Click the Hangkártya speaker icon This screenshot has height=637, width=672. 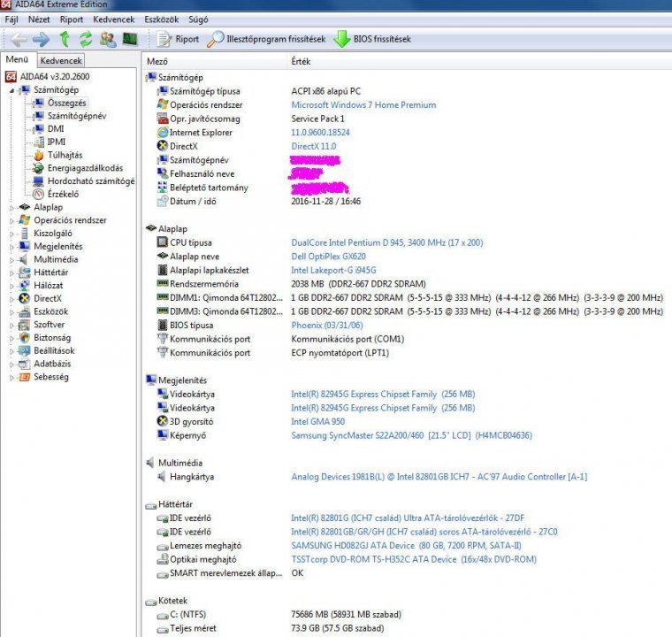(162, 476)
